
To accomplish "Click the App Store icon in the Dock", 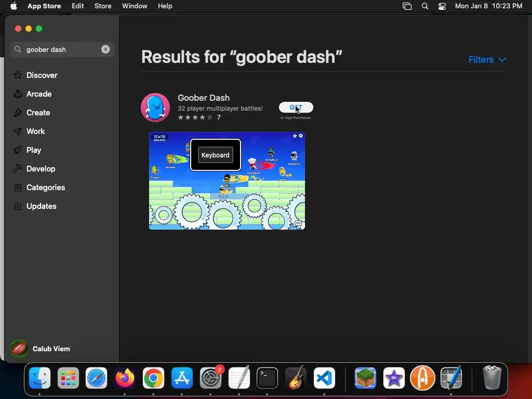I will point(182,378).
